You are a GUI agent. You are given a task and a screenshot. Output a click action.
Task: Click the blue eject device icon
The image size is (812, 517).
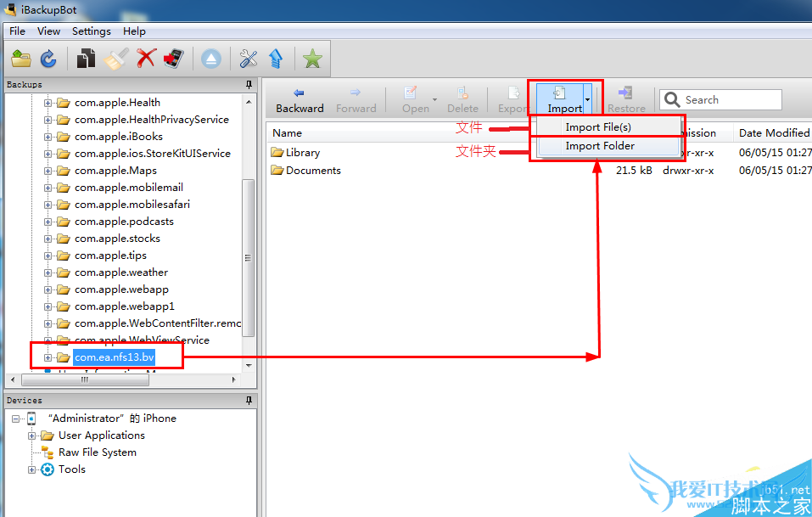click(210, 59)
